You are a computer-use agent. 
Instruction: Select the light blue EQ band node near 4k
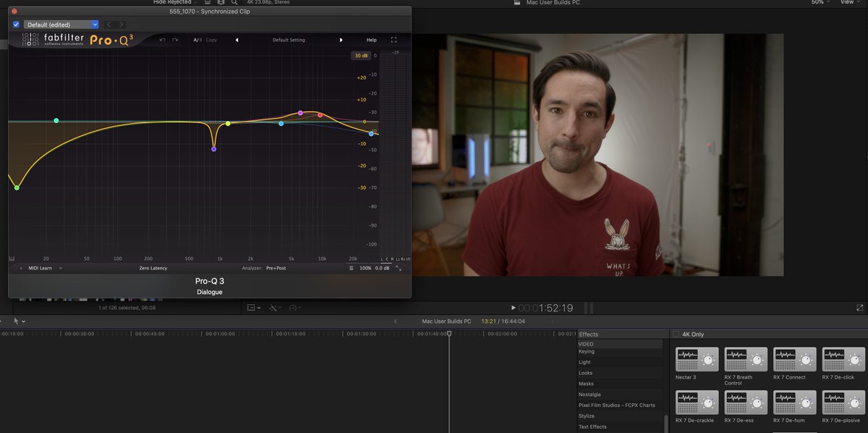click(x=281, y=123)
